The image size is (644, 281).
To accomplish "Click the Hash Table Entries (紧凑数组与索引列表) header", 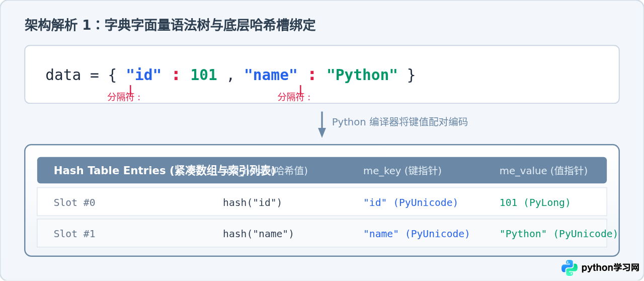I will coord(165,171).
